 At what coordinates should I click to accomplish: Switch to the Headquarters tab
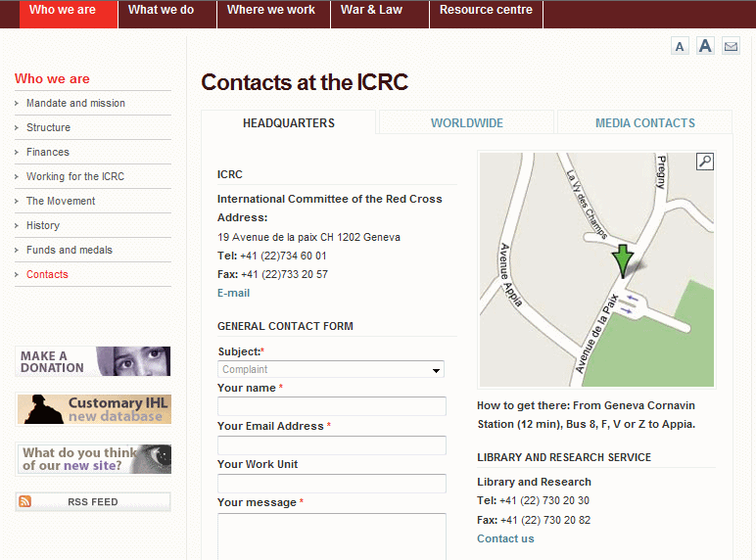coord(288,123)
